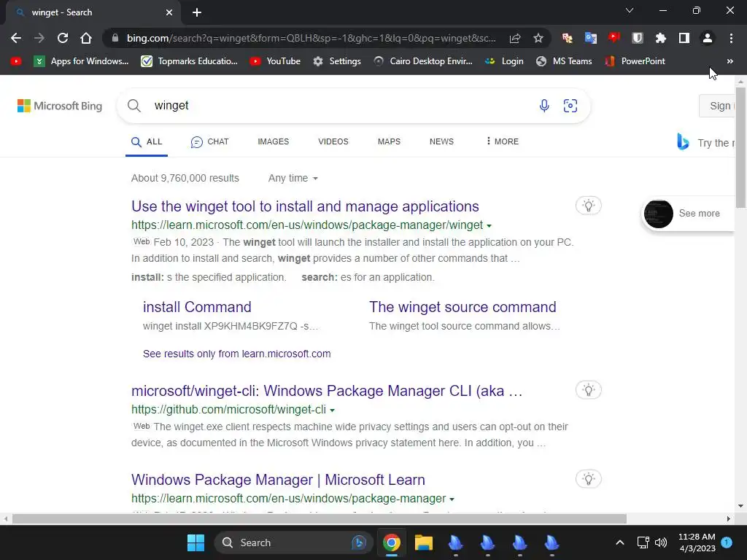This screenshot has width=747, height=560.
Task: Open the Bitwarden shield extension
Action: tap(638, 38)
